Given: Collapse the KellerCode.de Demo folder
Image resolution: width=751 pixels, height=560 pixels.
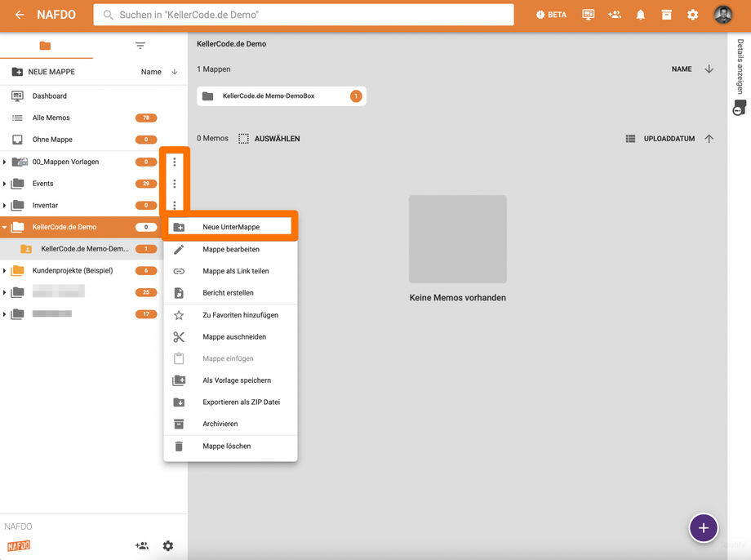Looking at the screenshot, I should (x=4, y=227).
